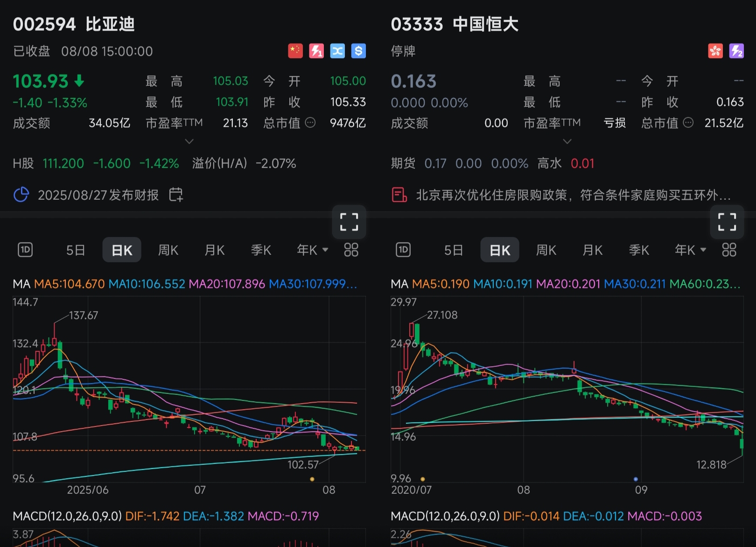Viewport: 756px width, 547px height.
Task: Open 2025/08/27 发布财报 announcement
Action: (98, 195)
